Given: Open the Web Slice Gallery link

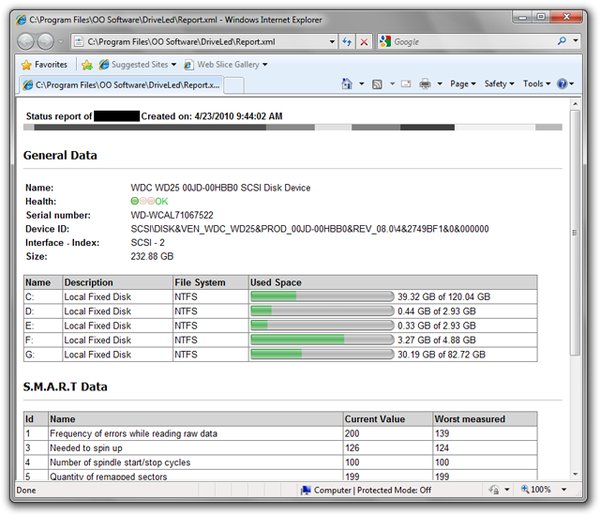Looking at the screenshot, I should 226,65.
